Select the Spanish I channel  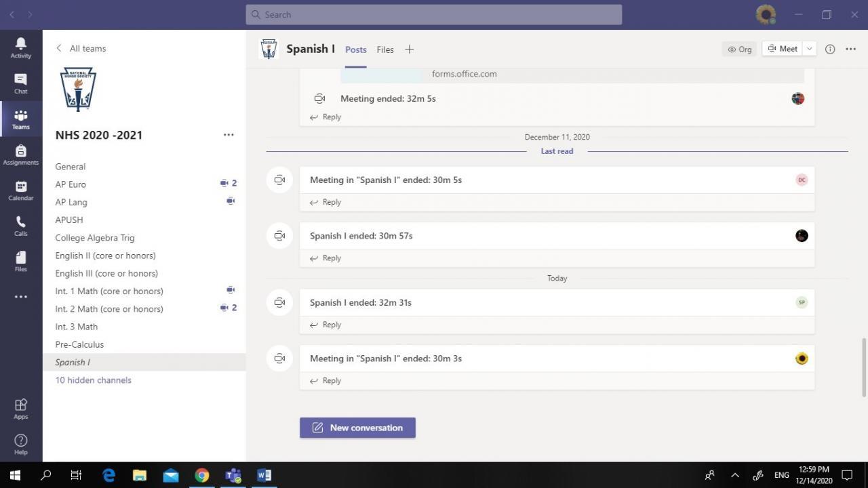click(144, 362)
